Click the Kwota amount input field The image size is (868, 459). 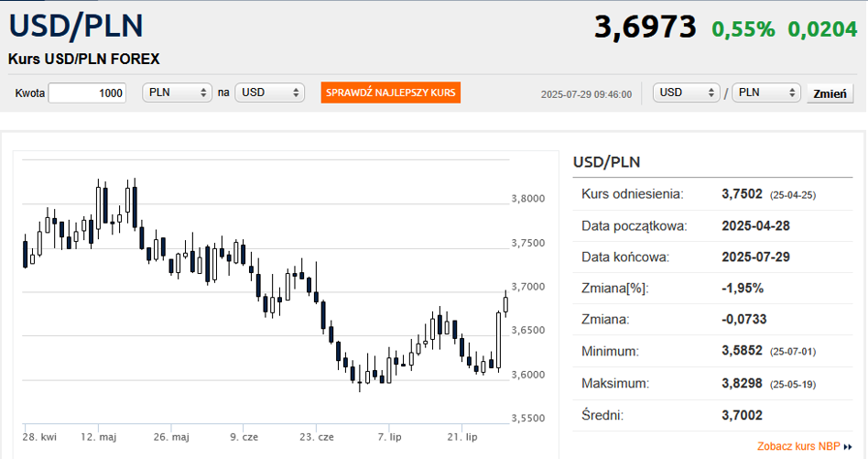click(87, 93)
